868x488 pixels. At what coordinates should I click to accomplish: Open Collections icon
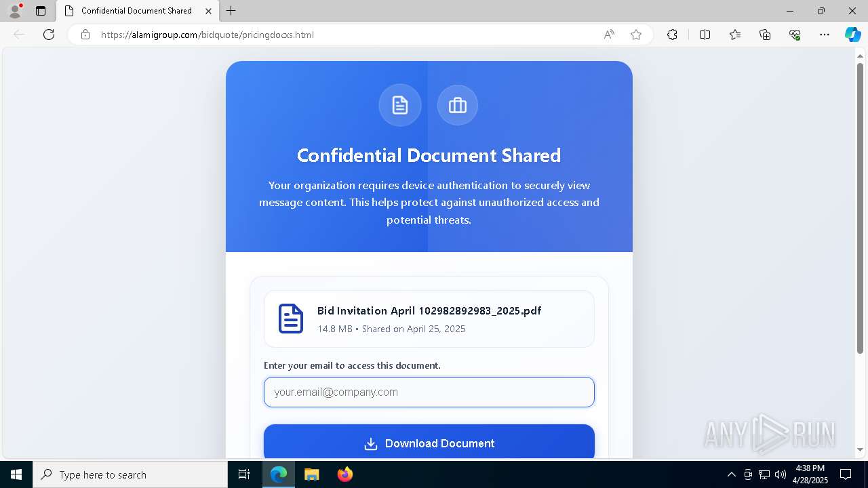[x=765, y=35]
